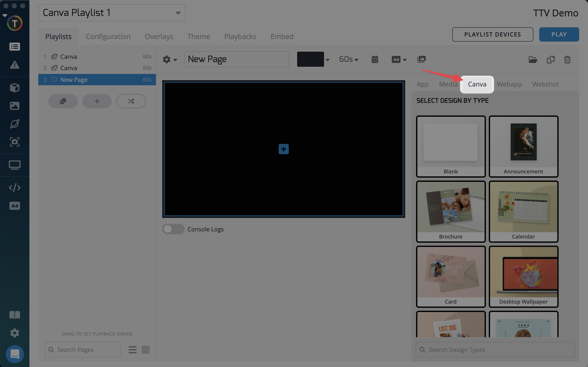
Task: Toggle the Console Logs switch
Action: tap(173, 229)
